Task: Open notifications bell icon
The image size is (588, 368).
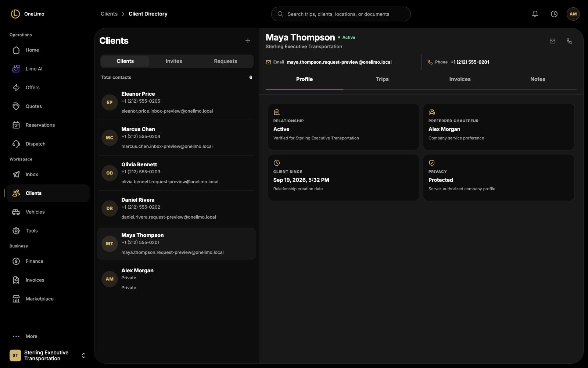Action: click(535, 14)
